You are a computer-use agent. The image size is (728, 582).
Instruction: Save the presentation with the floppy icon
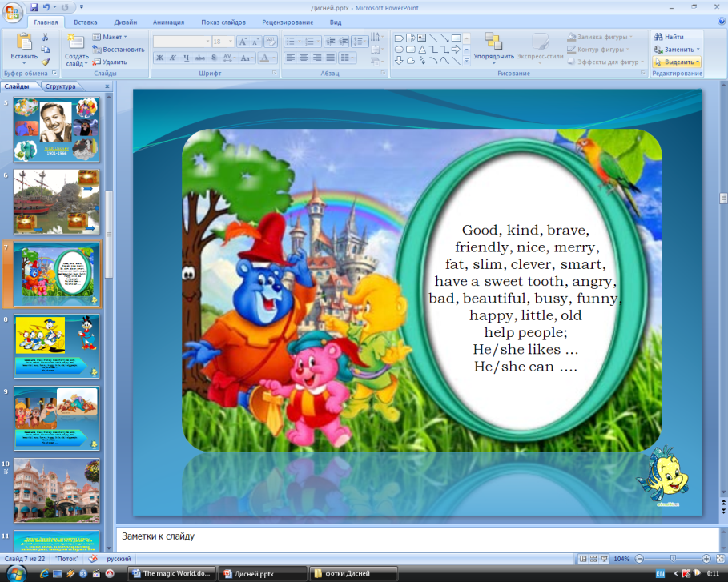tap(34, 7)
